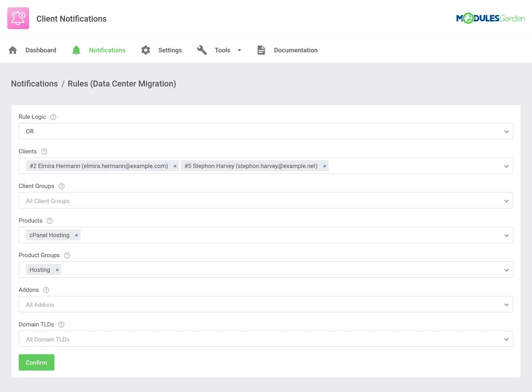Click the pink Client Notifications bell logo
Viewport: 532px width, 392px height.
(x=18, y=18)
